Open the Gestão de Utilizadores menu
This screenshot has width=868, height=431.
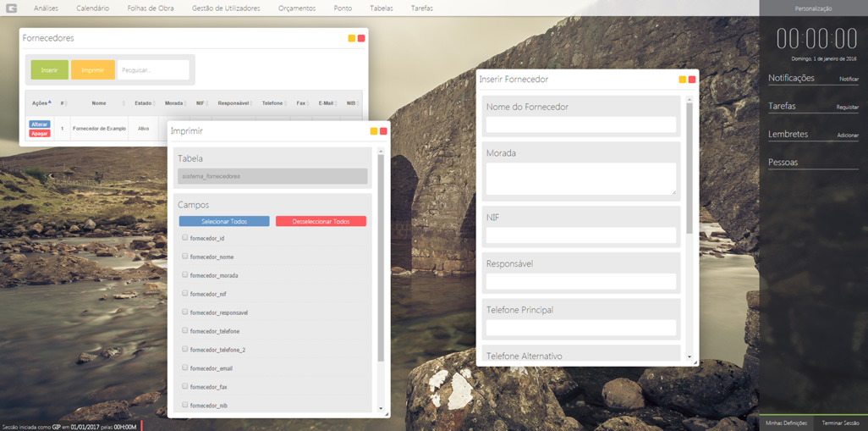[x=226, y=8]
